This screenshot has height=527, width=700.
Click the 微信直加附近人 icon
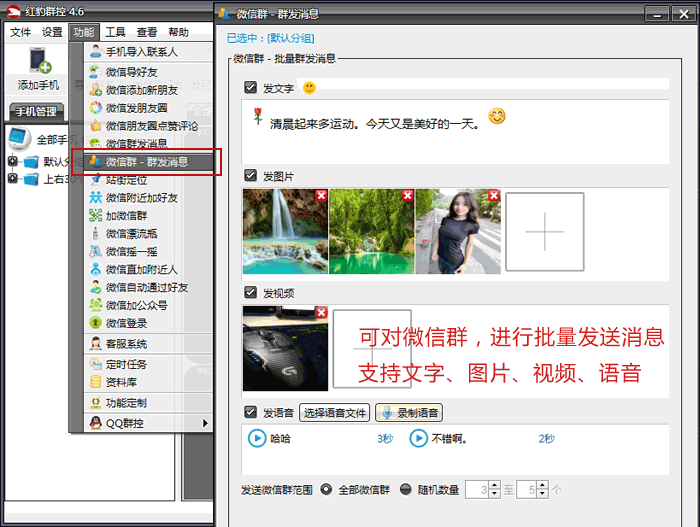(x=96, y=269)
